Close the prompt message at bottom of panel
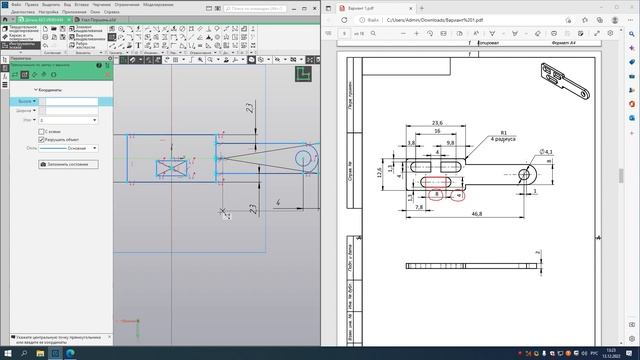This screenshot has height=360, width=640. tap(109, 337)
